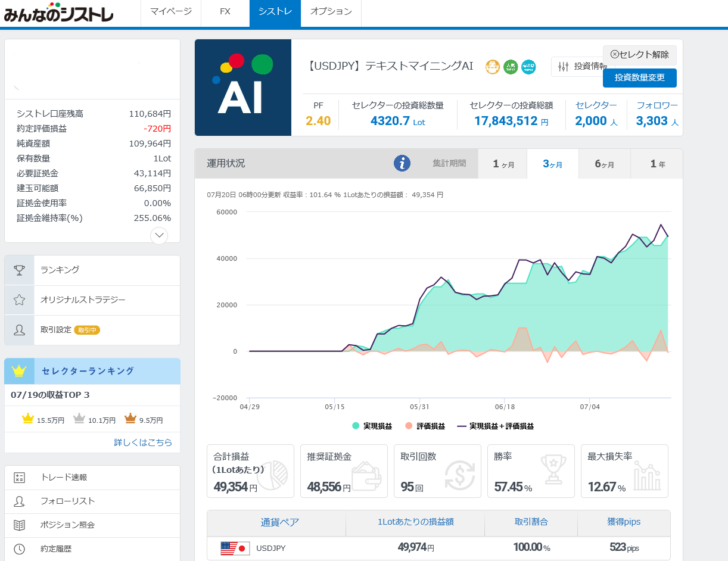Open the オプション tab

331,12
